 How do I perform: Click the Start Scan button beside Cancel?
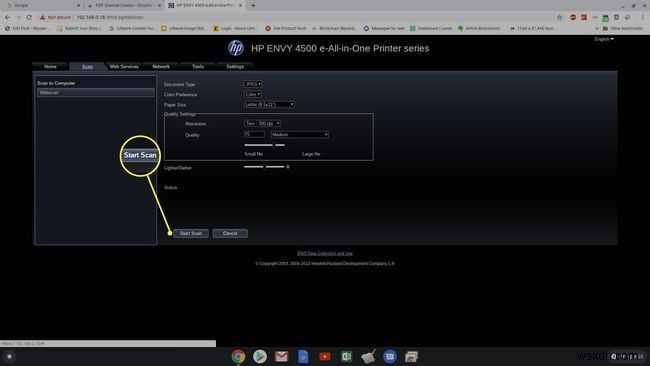(x=191, y=233)
